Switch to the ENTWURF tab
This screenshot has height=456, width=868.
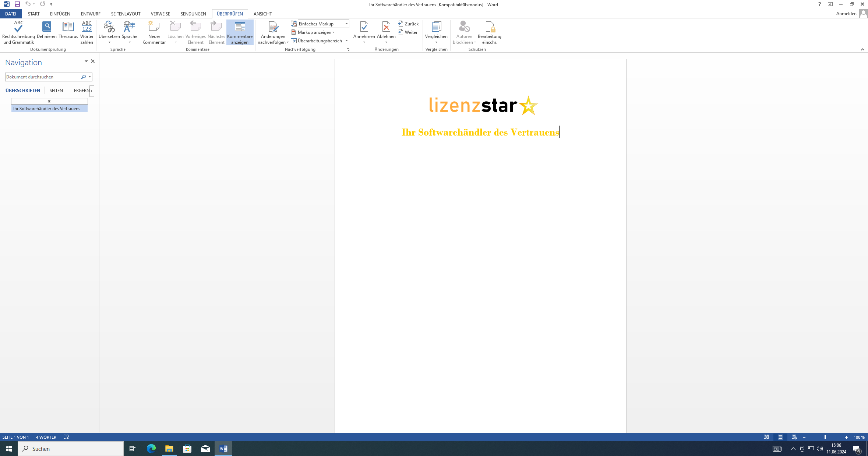click(x=91, y=14)
